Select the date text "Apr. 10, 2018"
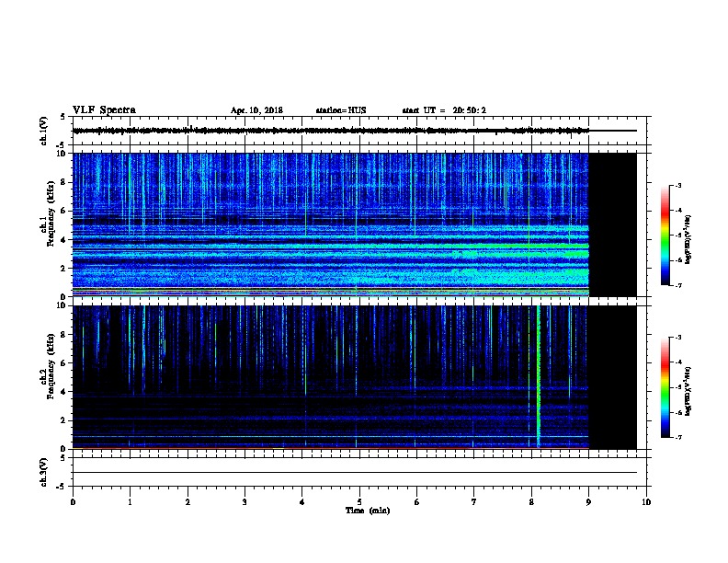 pos(256,110)
